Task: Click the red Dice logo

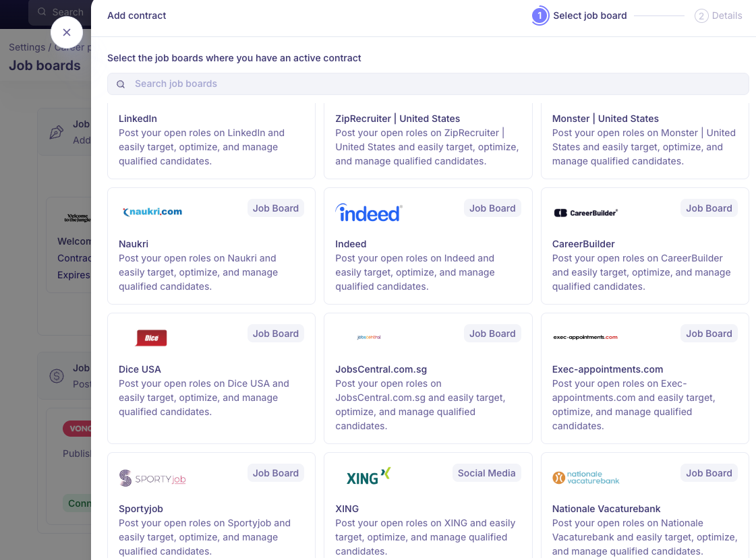Action: (x=151, y=338)
